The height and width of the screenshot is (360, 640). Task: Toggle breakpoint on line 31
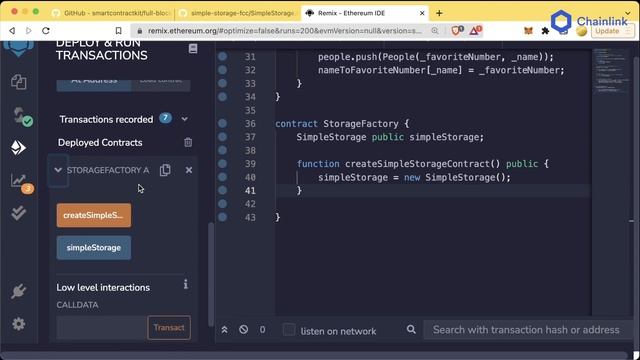(222, 56)
